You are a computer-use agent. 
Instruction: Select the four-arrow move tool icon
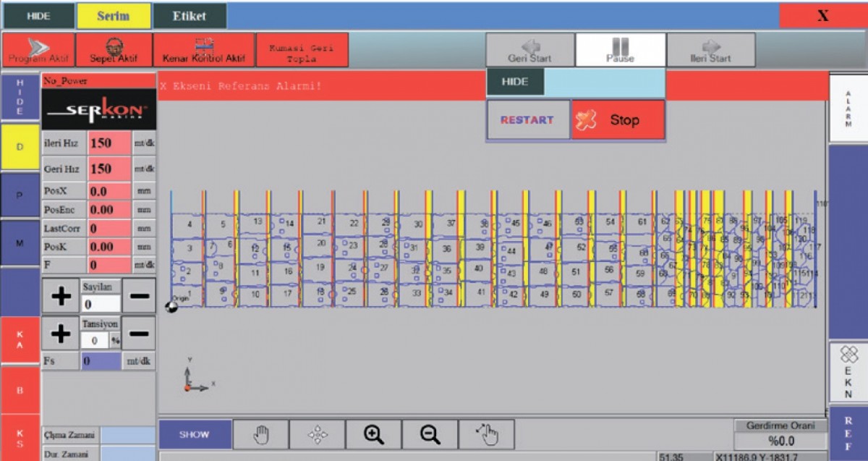[318, 434]
